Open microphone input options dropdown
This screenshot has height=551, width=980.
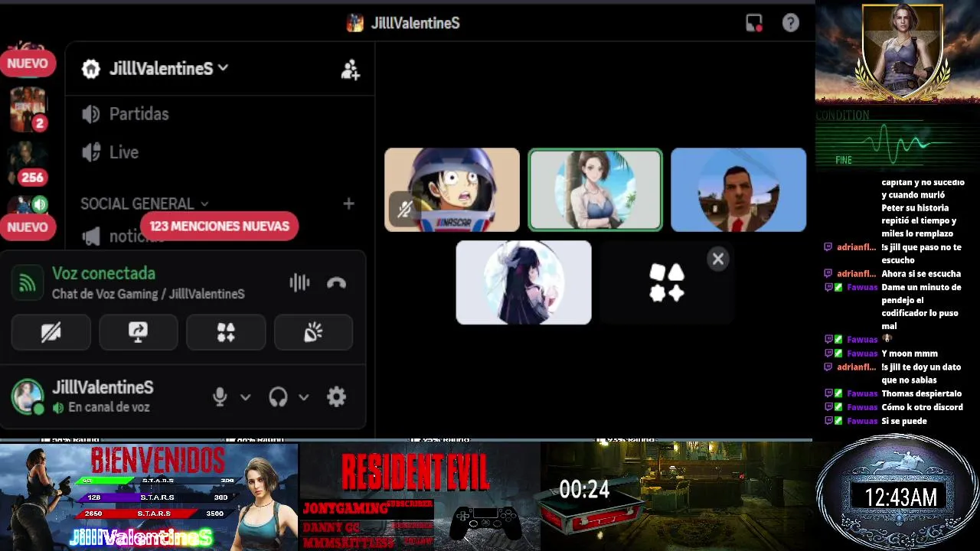tap(245, 397)
